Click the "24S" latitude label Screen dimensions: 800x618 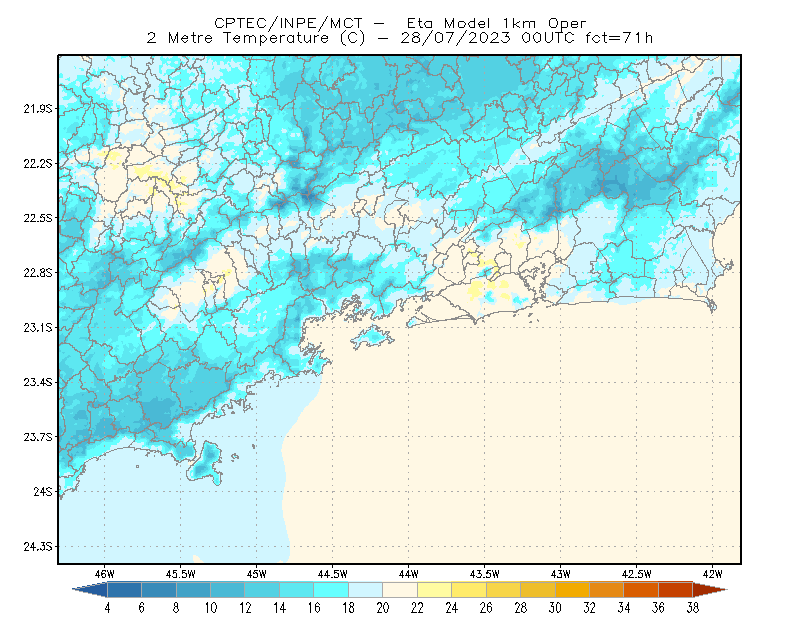[43, 491]
